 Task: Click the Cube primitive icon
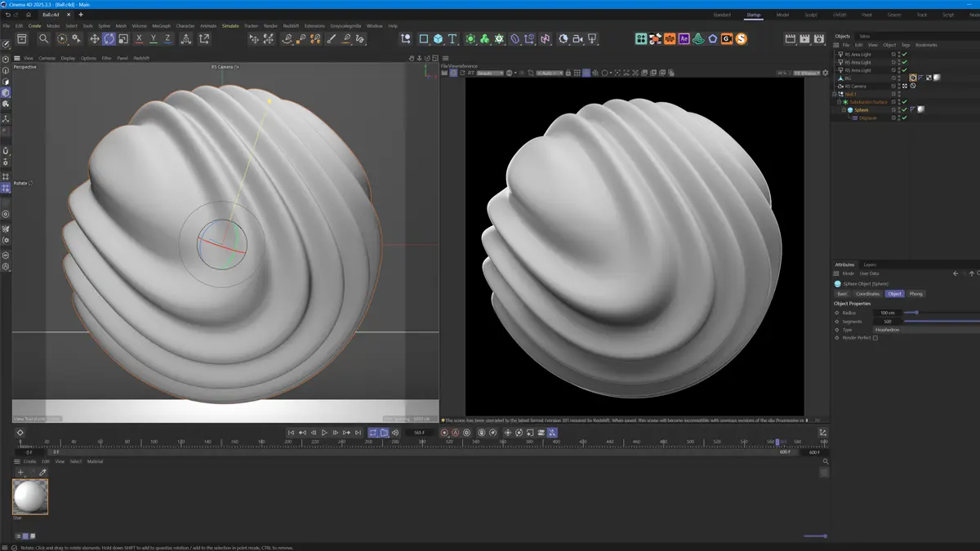(438, 38)
